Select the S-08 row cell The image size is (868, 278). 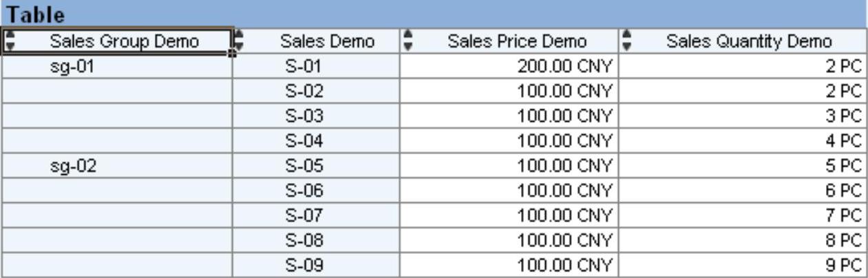(x=304, y=240)
